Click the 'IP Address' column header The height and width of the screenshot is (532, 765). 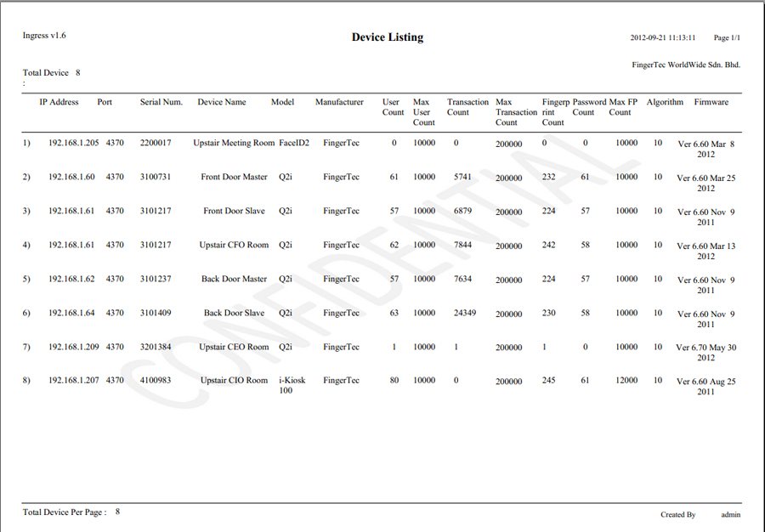[59, 102]
